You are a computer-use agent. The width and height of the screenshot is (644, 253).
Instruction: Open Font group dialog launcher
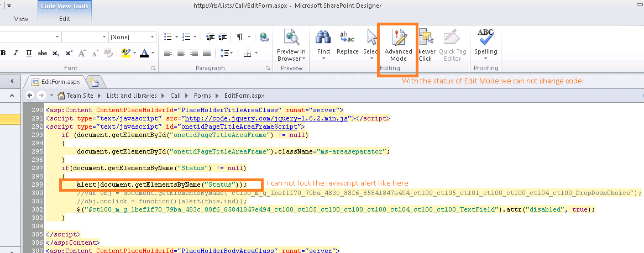(154, 68)
